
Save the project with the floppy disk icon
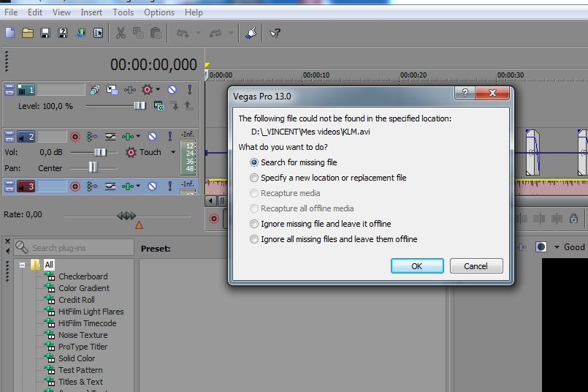(x=45, y=33)
